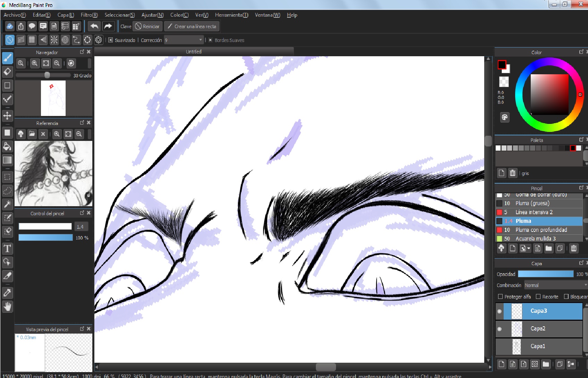The height and width of the screenshot is (378, 588).
Task: Select the transparent color swatch
Action: [504, 82]
